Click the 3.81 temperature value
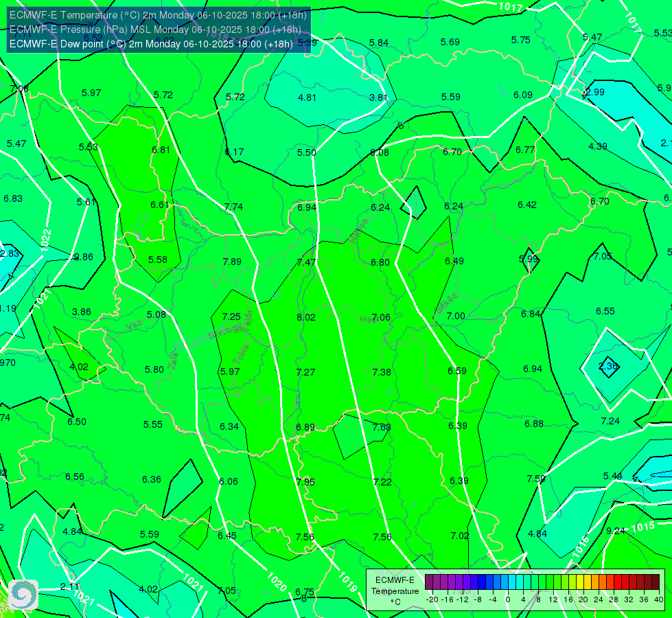Screen dimensions: 672x618 tap(379, 98)
